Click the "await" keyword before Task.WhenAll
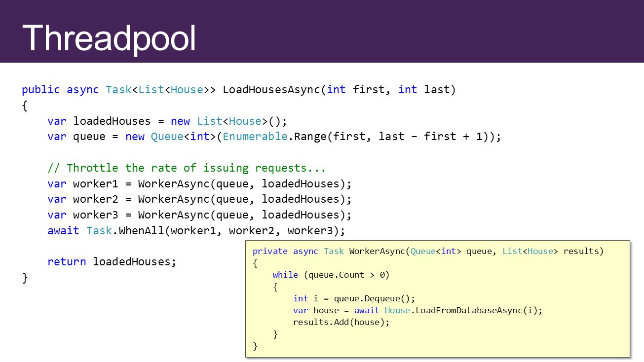The image size is (644, 362). pyautogui.click(x=64, y=231)
